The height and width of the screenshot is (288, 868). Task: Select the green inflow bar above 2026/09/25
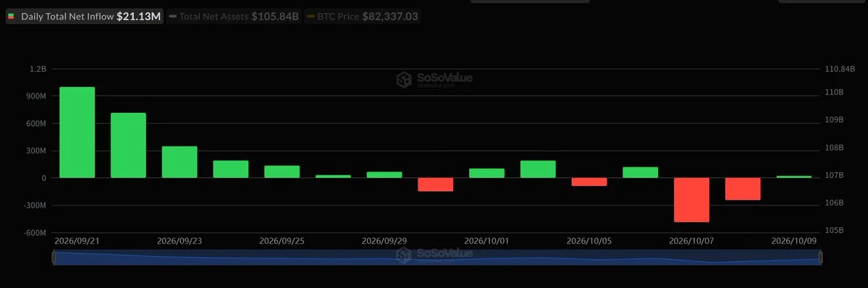tap(282, 171)
